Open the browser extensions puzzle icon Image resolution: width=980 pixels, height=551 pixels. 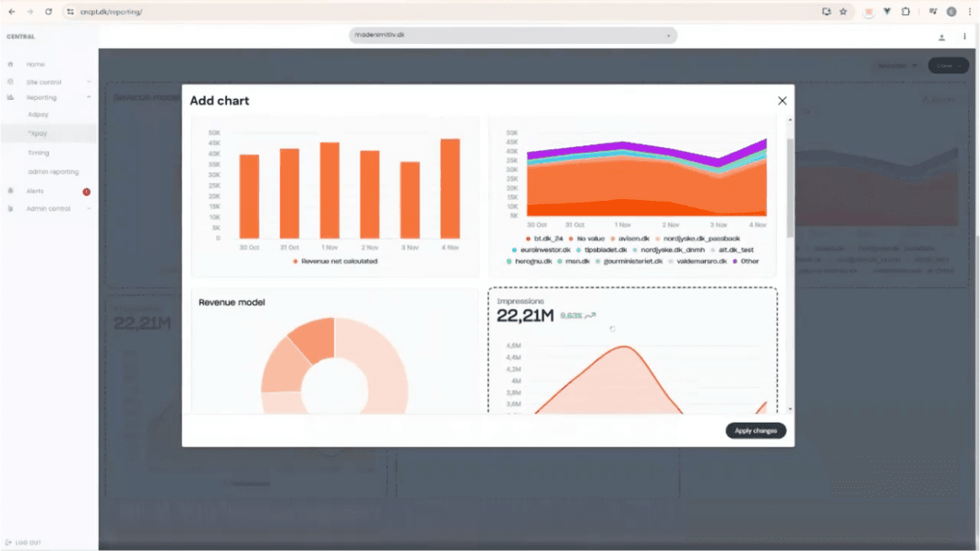click(906, 12)
